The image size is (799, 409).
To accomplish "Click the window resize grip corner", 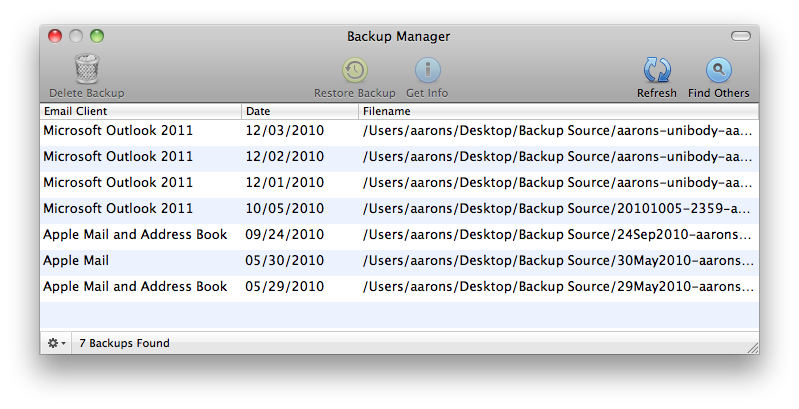I will click(753, 348).
